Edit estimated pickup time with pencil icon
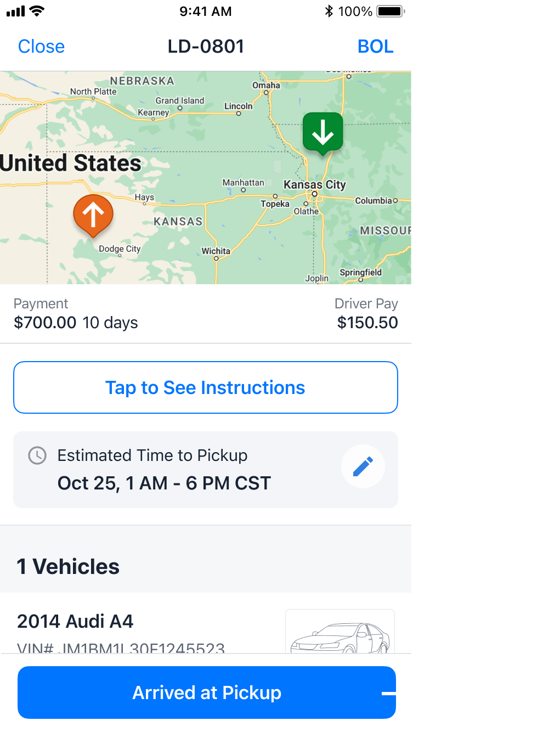The height and width of the screenshot is (732, 560). (x=363, y=466)
